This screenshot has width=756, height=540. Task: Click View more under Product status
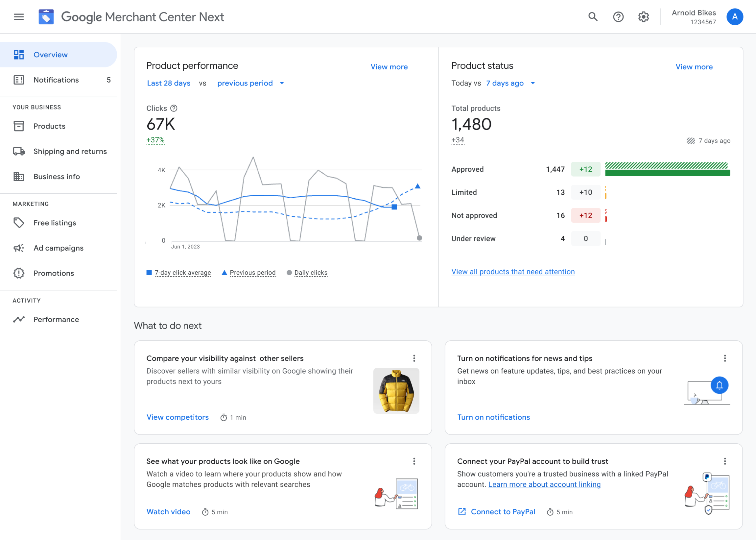tap(694, 67)
